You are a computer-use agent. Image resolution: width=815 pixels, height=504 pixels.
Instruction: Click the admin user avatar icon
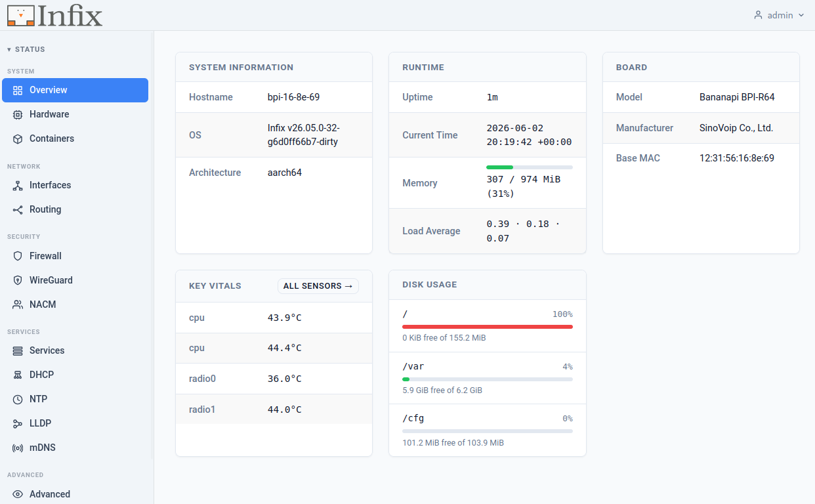(758, 15)
